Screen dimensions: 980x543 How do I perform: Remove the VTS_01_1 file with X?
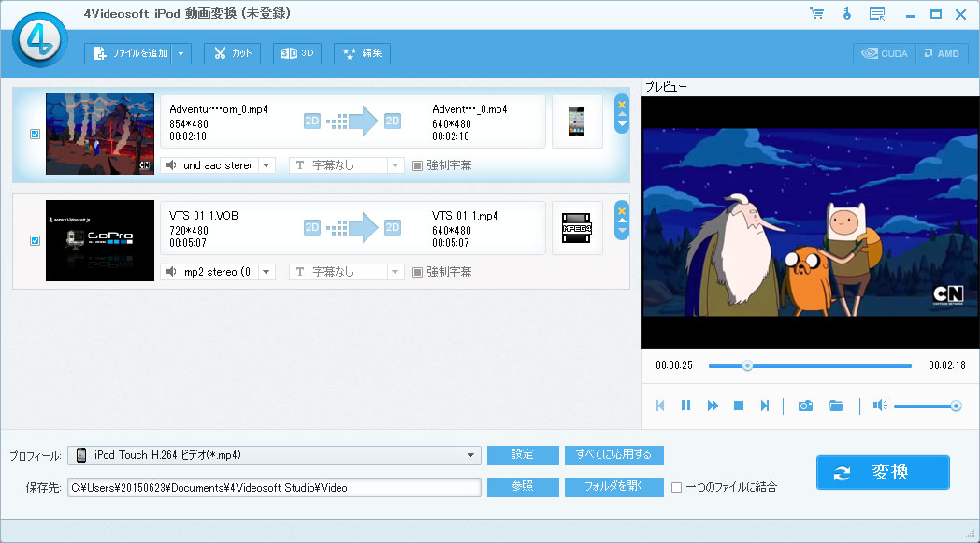[622, 211]
